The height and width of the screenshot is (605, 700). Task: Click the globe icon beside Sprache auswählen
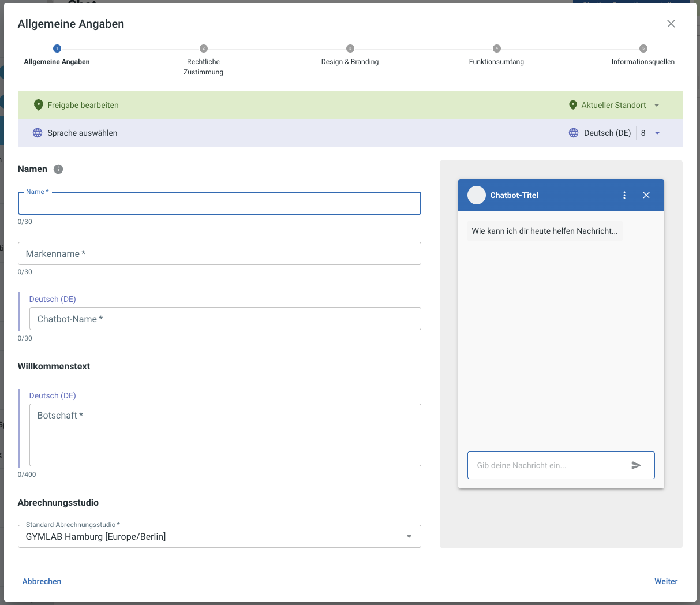38,133
